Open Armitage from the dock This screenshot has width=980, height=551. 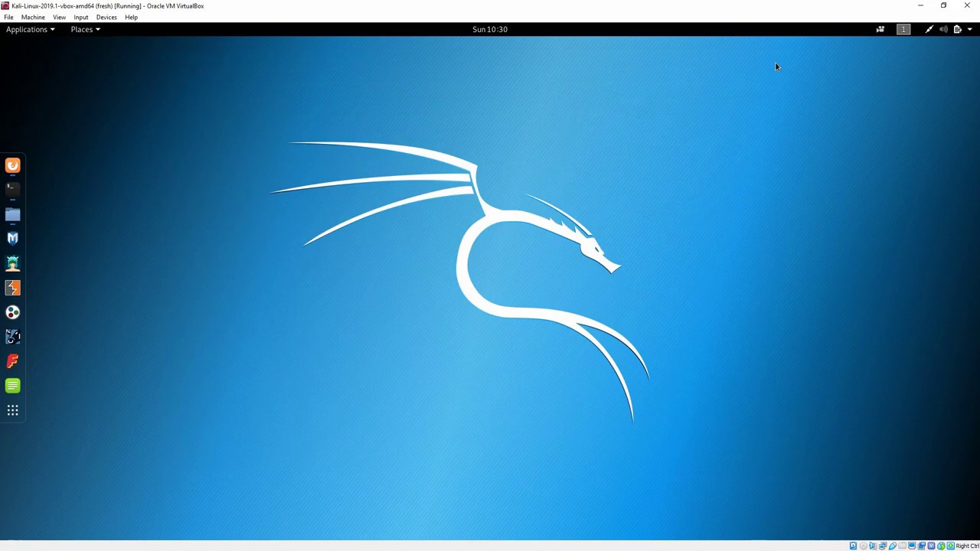[x=12, y=263]
